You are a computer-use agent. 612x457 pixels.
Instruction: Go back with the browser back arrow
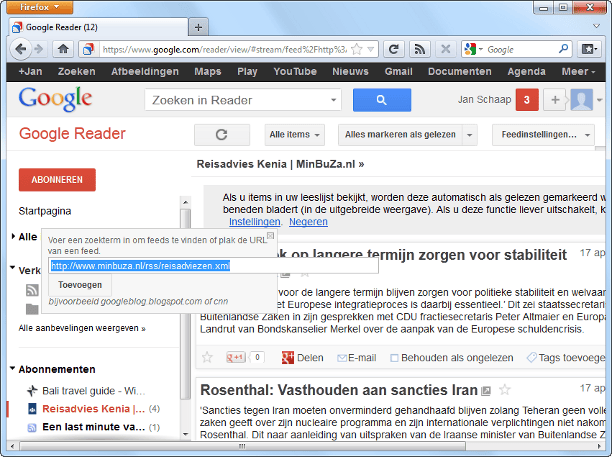pyautogui.click(x=20, y=49)
